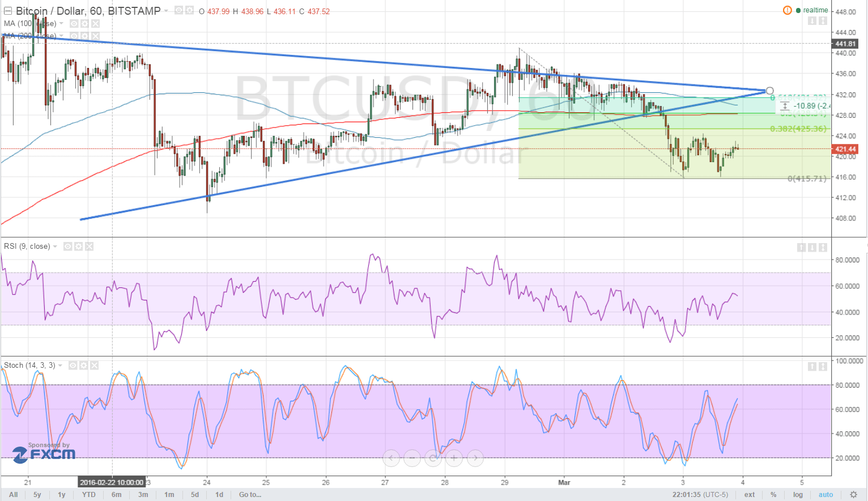
Task: Toggle visibility of Bitcoin / Dollar series
Action: (179, 10)
